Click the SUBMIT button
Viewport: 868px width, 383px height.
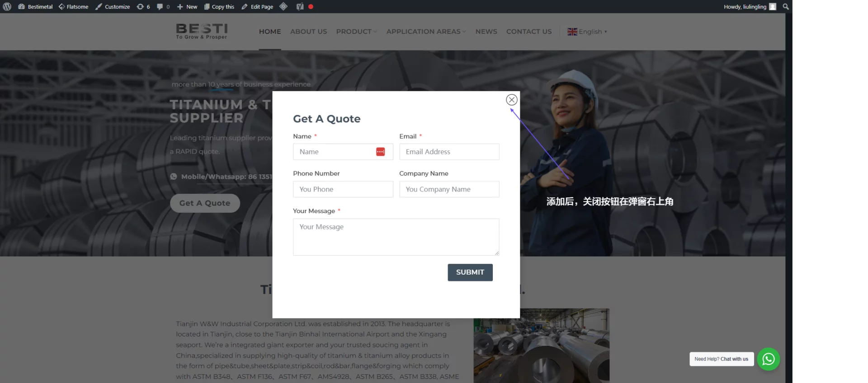pos(470,272)
